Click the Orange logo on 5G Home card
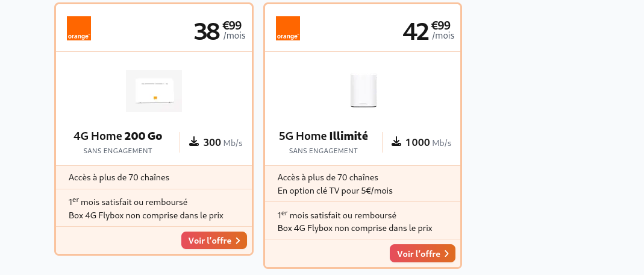 coord(287,28)
